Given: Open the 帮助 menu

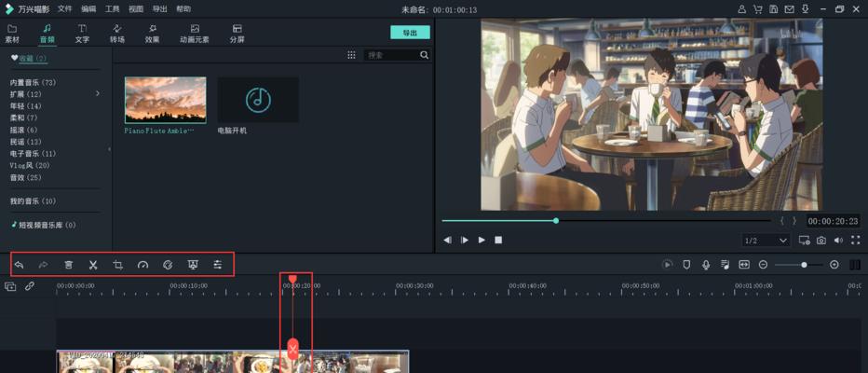Looking at the screenshot, I should [183, 9].
